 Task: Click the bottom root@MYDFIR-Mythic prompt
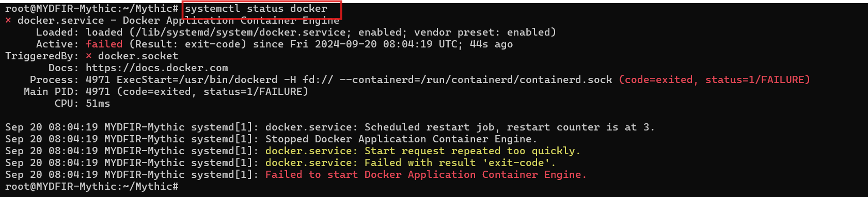click(x=92, y=187)
